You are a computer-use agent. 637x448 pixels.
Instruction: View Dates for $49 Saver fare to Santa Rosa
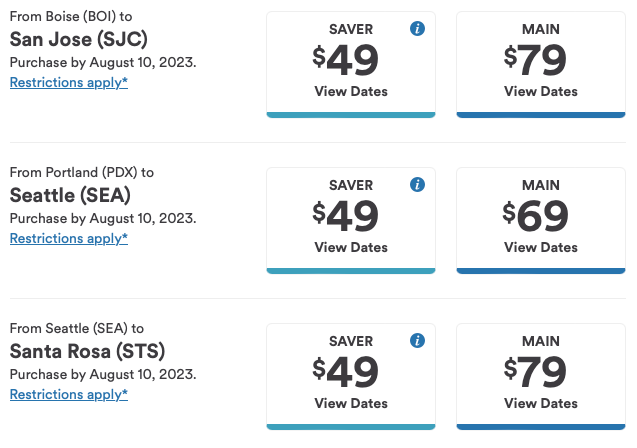pyautogui.click(x=351, y=403)
